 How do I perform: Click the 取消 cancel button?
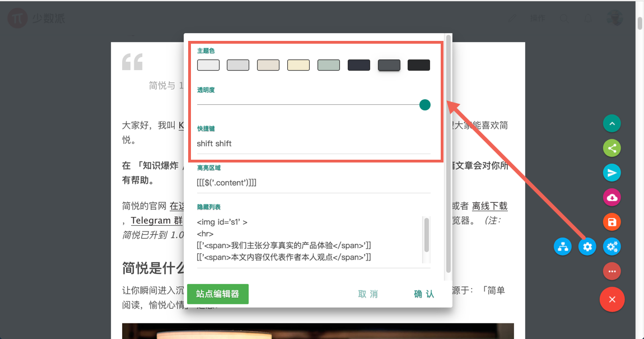(368, 294)
